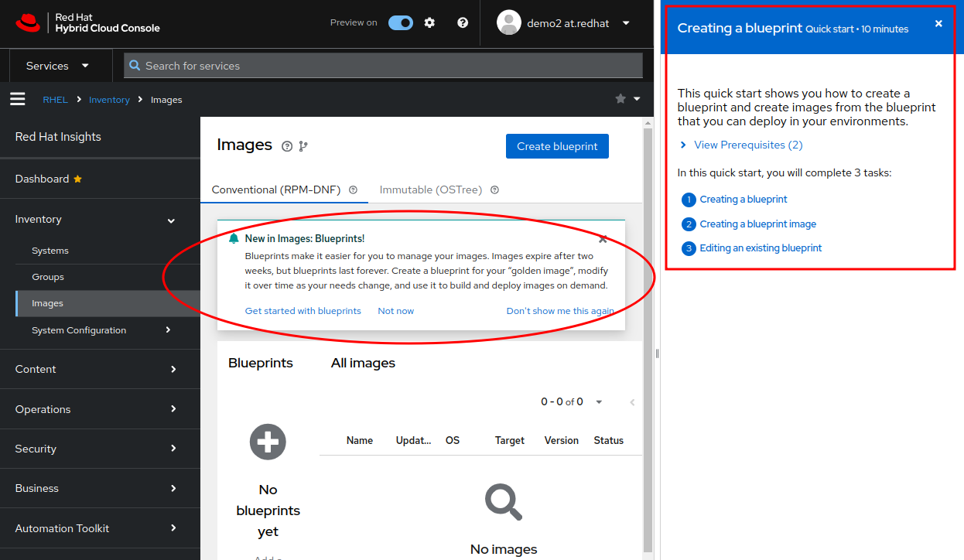The image size is (964, 560).
Task: Close the New in Images notification
Action: tap(603, 239)
